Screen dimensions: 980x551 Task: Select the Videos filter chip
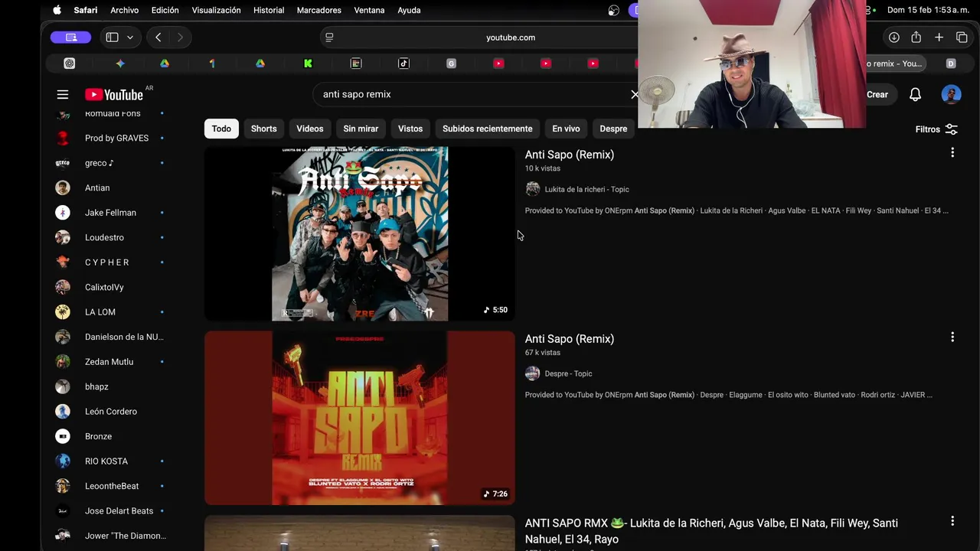[310, 129]
